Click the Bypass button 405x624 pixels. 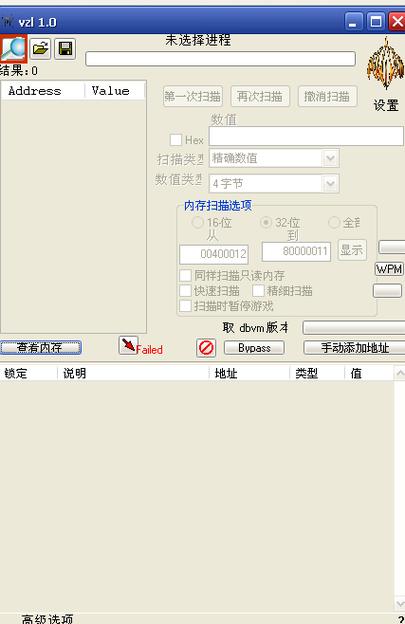[254, 348]
